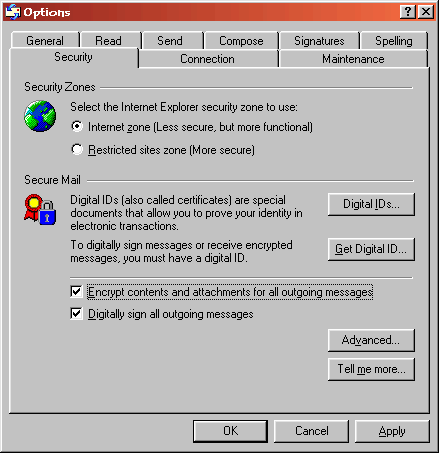Click the Options title bar app icon
The image size is (439, 453).
coord(13,12)
